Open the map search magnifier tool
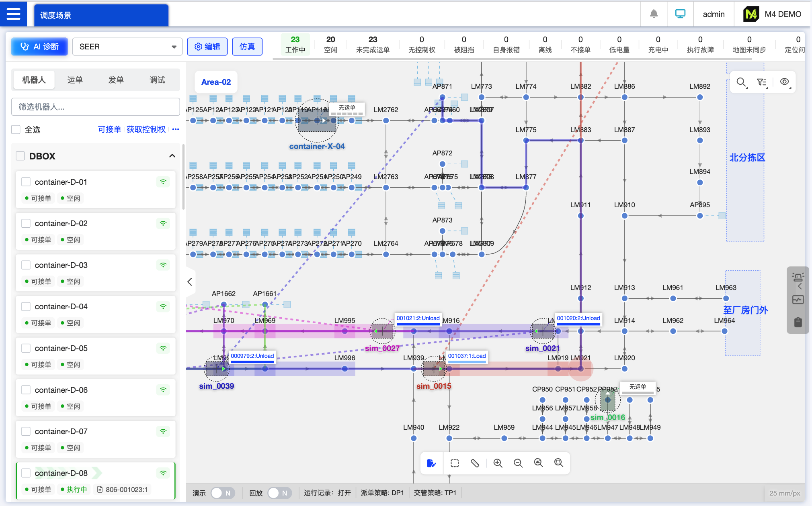The image size is (812, 506). tap(741, 82)
